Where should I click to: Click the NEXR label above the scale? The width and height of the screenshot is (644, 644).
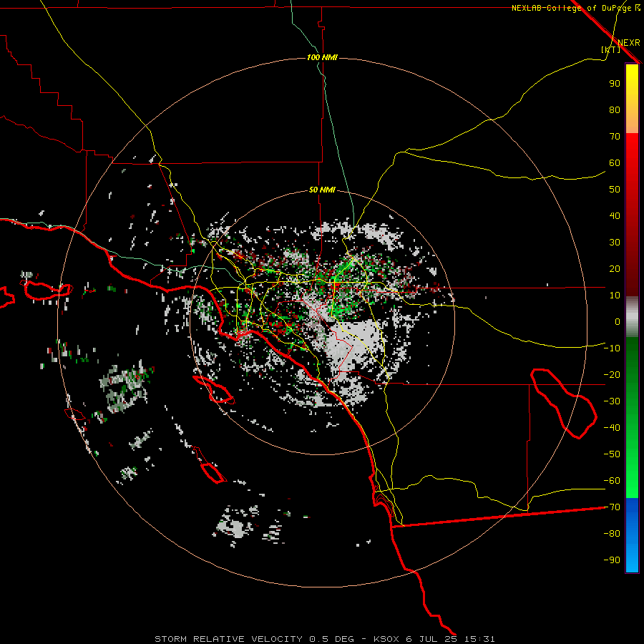pyautogui.click(x=629, y=43)
